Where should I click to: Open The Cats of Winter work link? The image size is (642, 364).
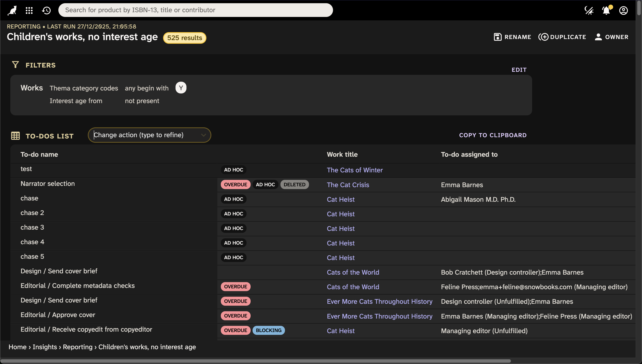pos(354,170)
